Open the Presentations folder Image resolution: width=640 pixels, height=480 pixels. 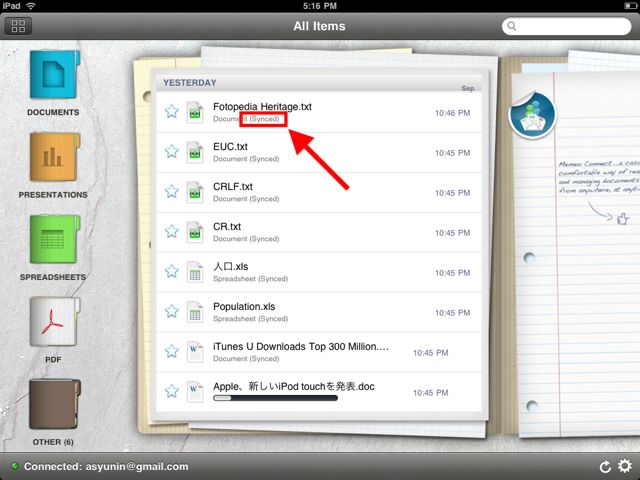coord(54,157)
